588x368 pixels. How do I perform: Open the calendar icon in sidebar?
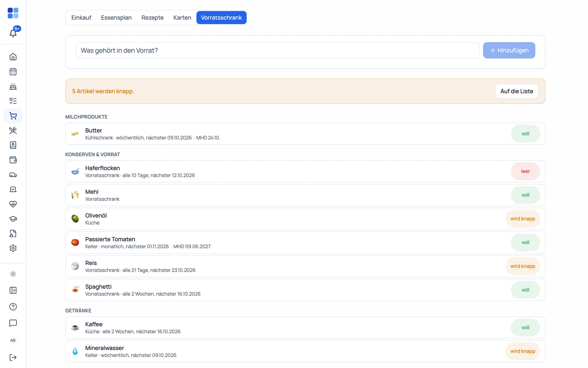point(13,72)
